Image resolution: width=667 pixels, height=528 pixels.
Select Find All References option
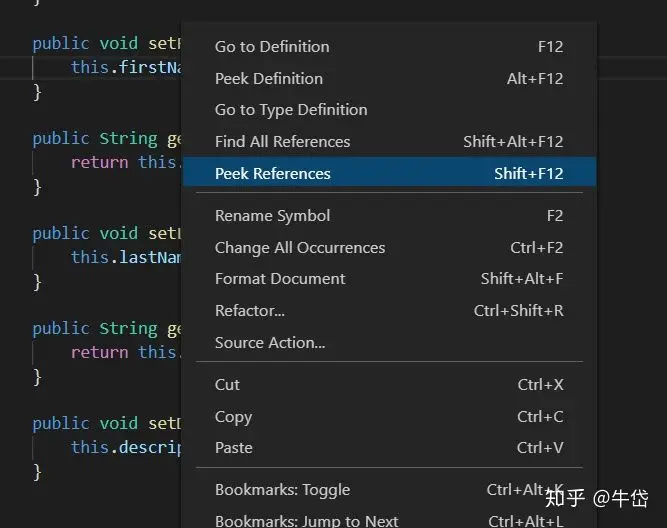[x=282, y=142]
